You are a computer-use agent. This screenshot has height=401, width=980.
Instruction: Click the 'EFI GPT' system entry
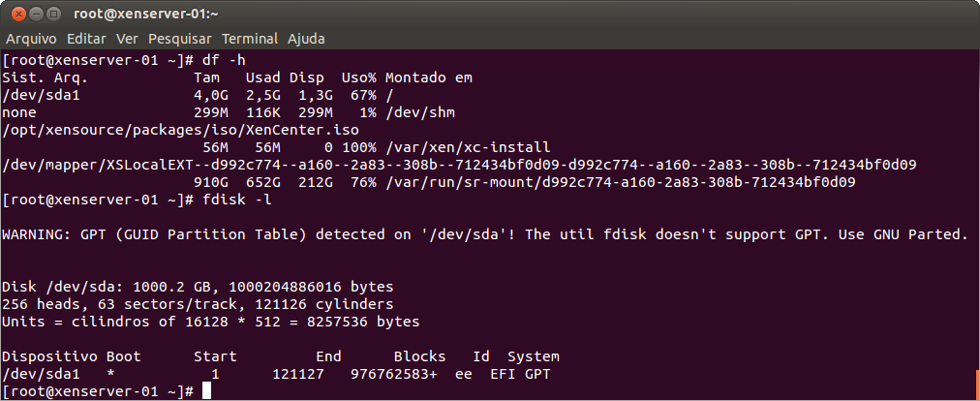tap(520, 374)
